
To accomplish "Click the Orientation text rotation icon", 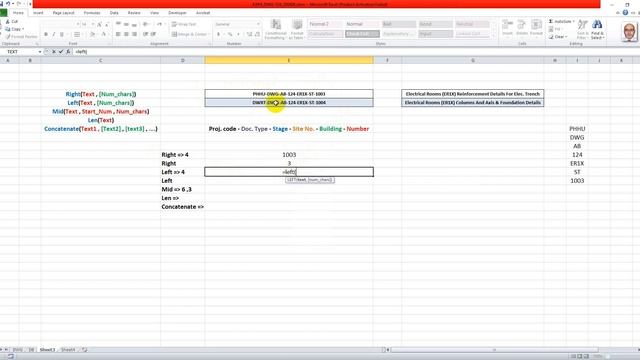I will tap(146, 24).
